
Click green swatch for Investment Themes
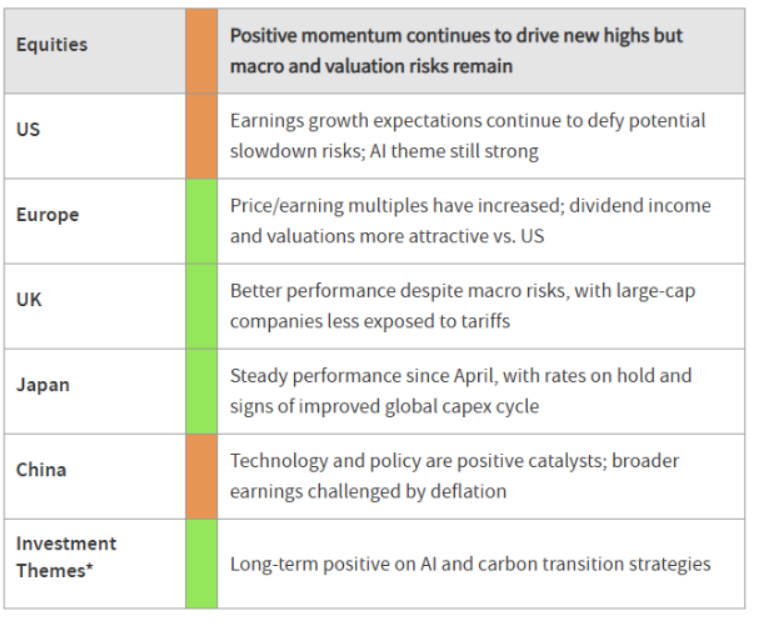201,563
